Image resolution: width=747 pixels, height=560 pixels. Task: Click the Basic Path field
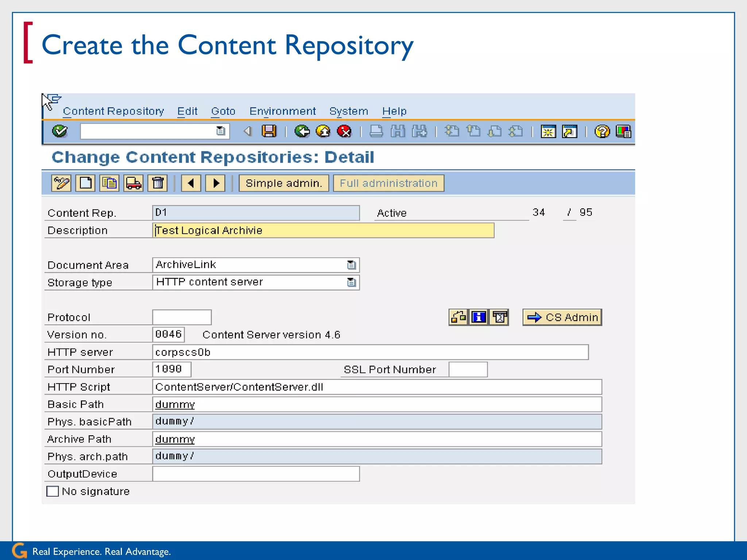point(377,404)
